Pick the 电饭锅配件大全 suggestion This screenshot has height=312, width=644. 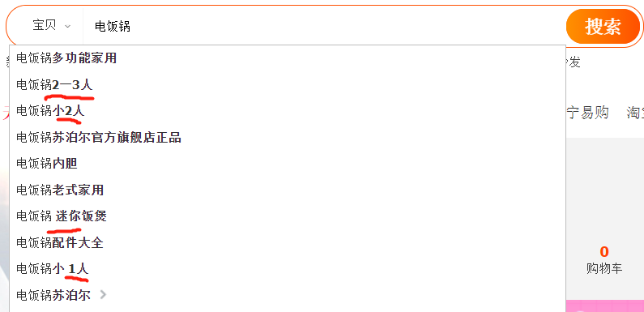click(x=287, y=242)
